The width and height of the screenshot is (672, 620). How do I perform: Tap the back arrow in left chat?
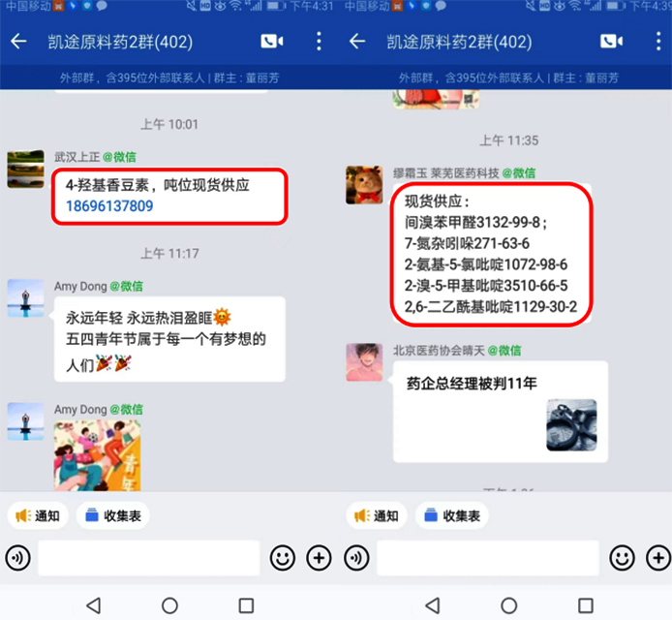pyautogui.click(x=18, y=42)
